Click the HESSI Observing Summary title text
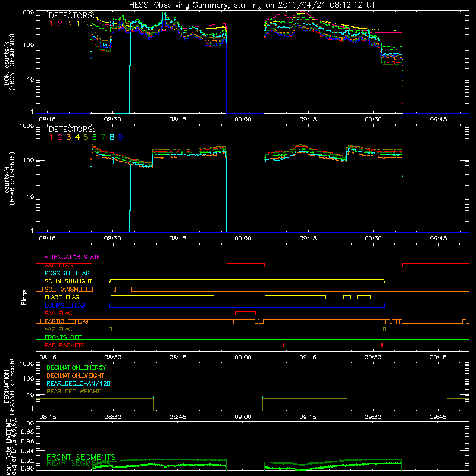476x476 pixels. click(252, 5)
